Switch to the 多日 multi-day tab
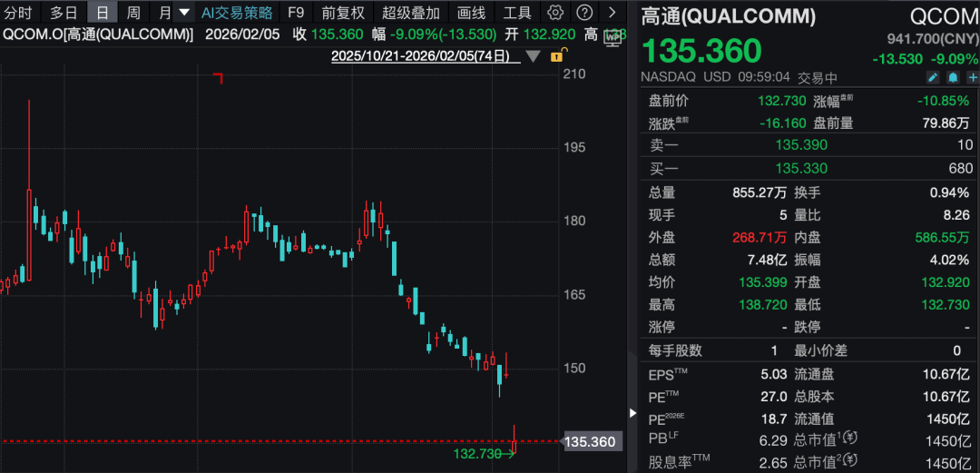 (64, 12)
